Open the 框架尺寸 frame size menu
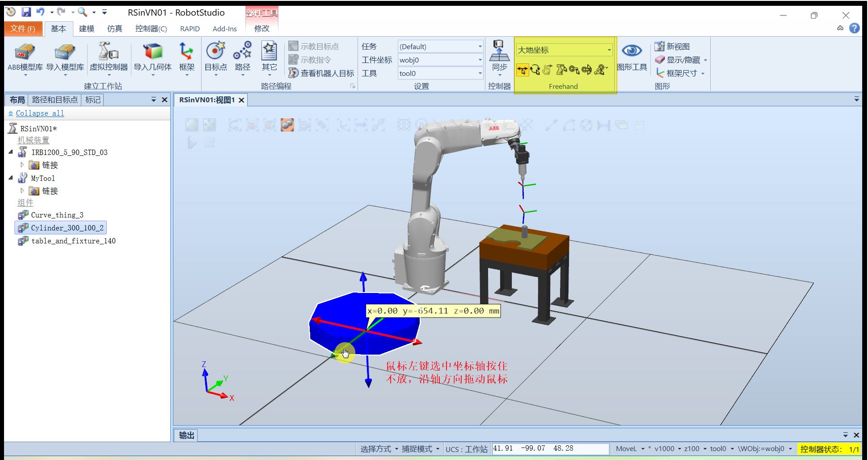The image size is (868, 460). (x=680, y=73)
